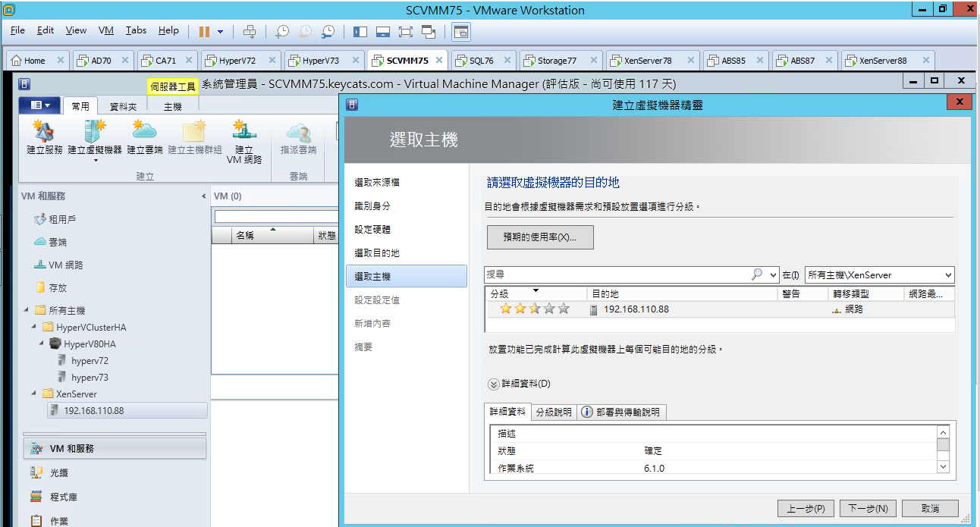
Task: Click the 下一步(N) button
Action: tap(868, 508)
